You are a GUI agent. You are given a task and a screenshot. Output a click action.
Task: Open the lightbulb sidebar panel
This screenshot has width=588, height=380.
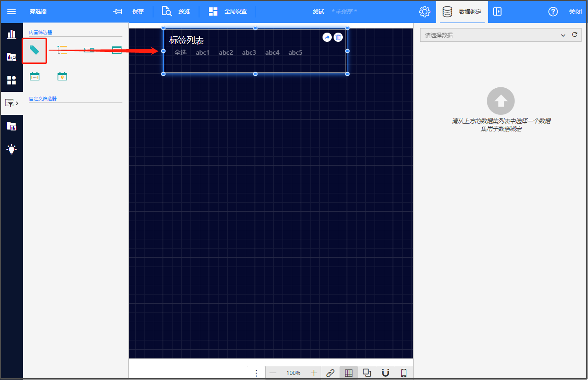coord(12,149)
